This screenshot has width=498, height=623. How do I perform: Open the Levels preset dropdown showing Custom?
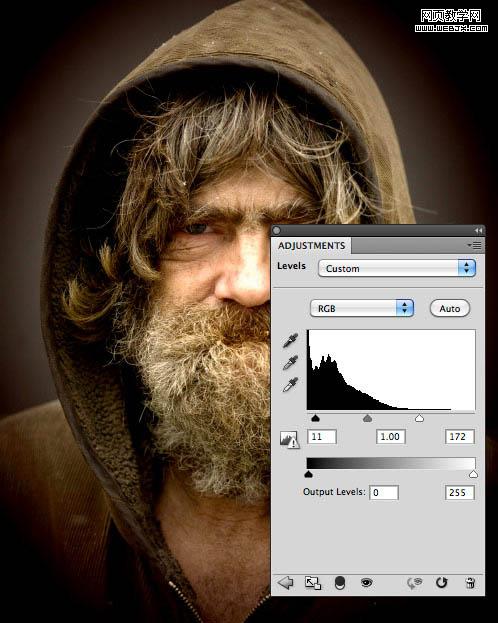point(397,268)
